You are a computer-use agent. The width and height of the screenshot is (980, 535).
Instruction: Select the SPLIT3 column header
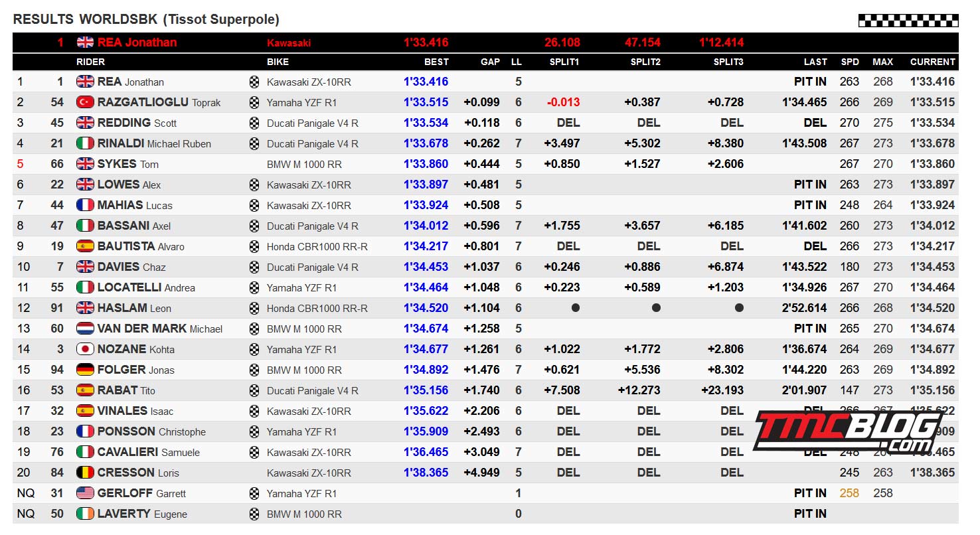click(728, 62)
